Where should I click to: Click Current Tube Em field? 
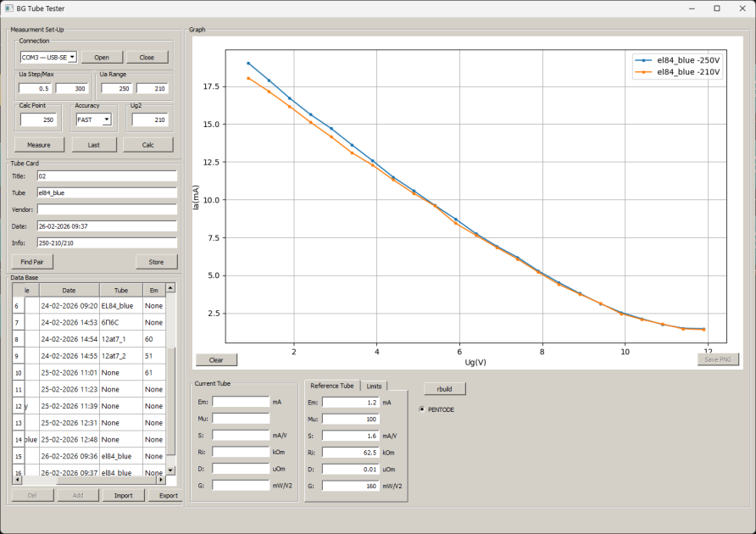[x=241, y=402]
